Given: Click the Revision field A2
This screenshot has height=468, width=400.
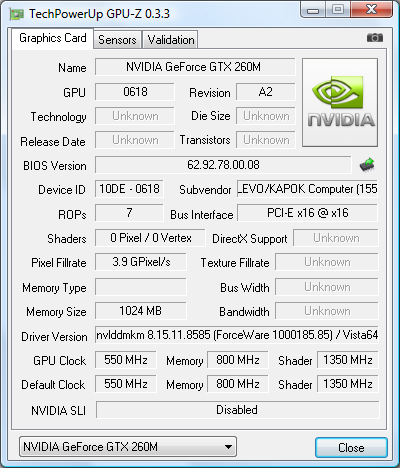Looking at the screenshot, I should click(266, 92).
